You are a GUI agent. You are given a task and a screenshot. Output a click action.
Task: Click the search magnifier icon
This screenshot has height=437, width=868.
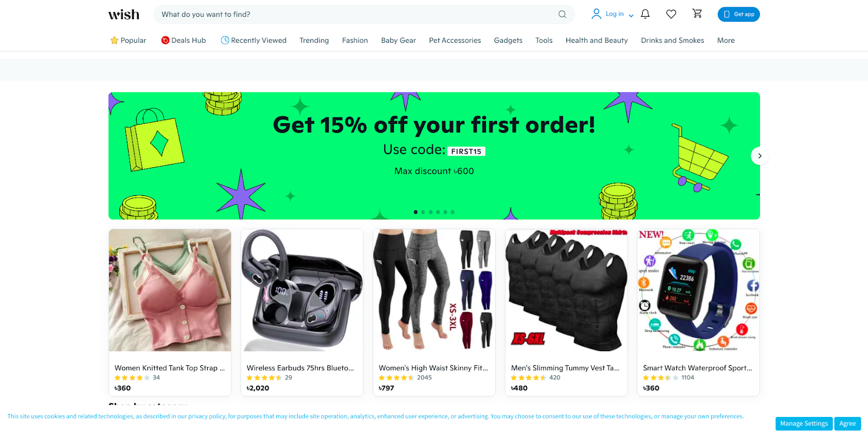[x=562, y=14]
